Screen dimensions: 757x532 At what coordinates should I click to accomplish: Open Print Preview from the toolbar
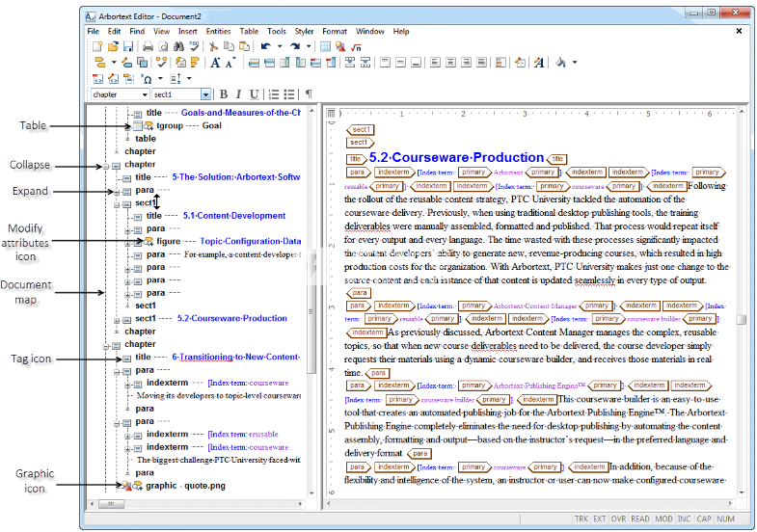(163, 46)
